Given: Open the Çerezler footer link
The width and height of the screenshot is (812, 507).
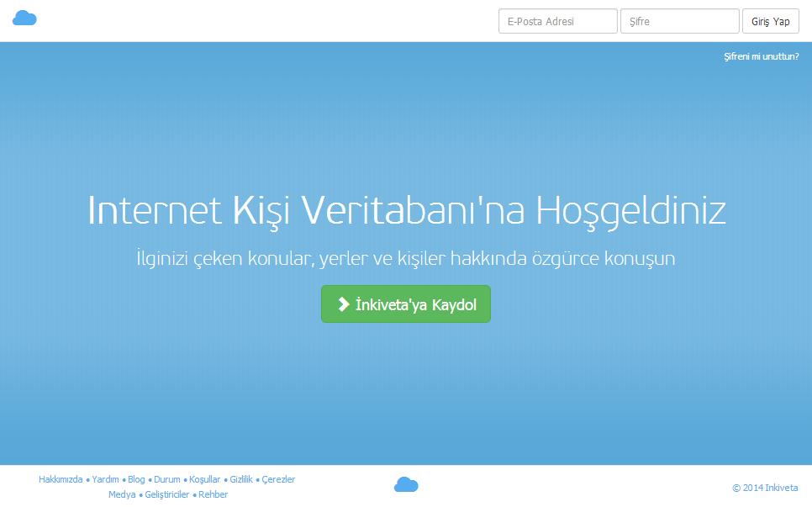Looking at the screenshot, I should (278, 479).
